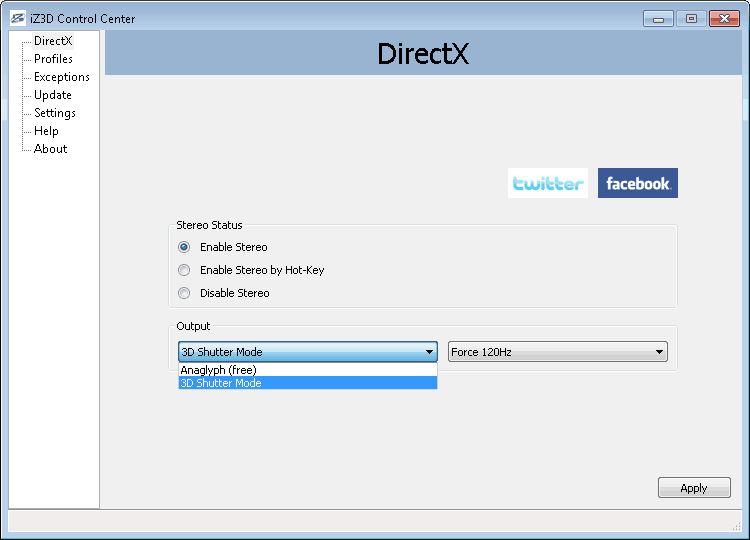Screen dimensions: 750x540
Task: Pick Anaglyph (free) from the output list
Action: pos(308,370)
